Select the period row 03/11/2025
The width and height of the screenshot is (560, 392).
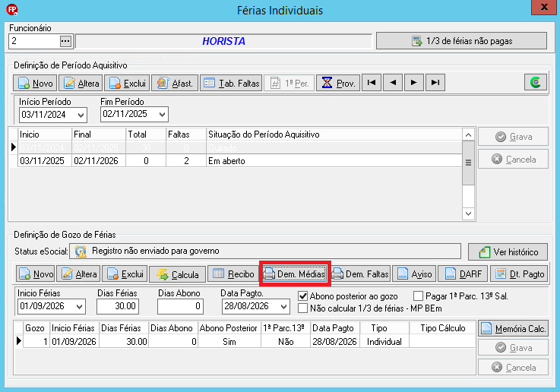(240, 160)
